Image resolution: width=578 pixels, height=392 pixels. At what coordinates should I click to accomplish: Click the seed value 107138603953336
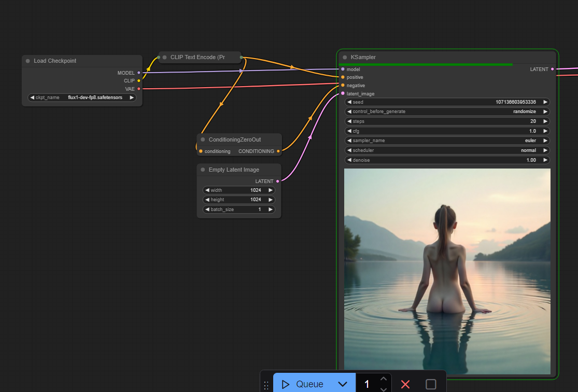516,102
